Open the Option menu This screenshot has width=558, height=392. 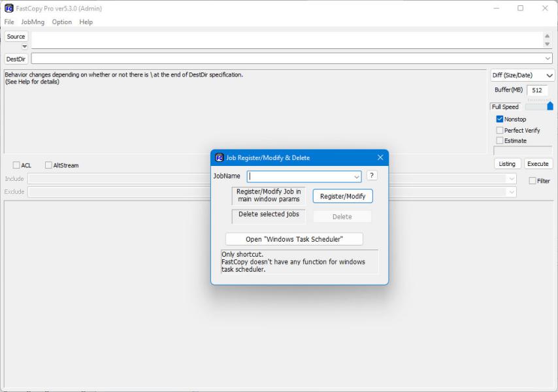point(62,22)
